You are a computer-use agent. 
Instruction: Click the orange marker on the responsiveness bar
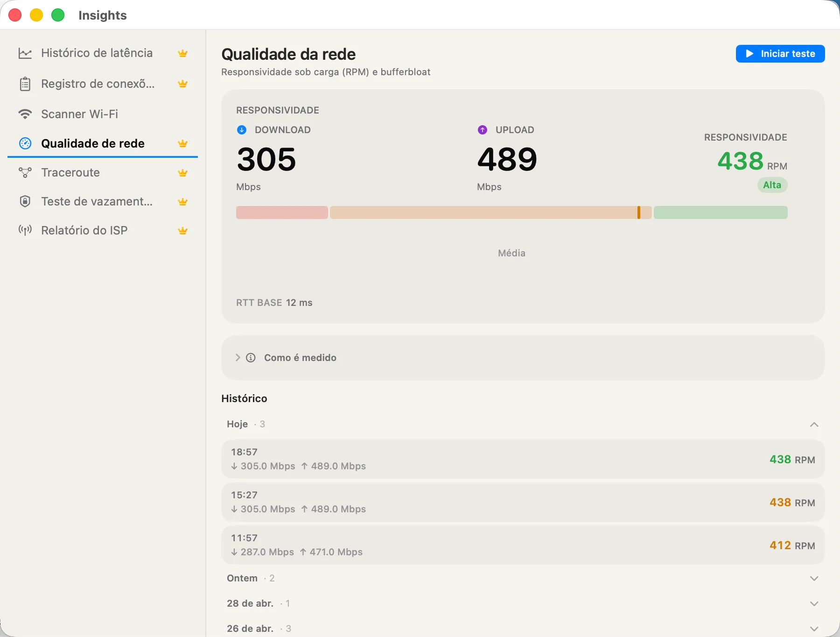point(639,212)
